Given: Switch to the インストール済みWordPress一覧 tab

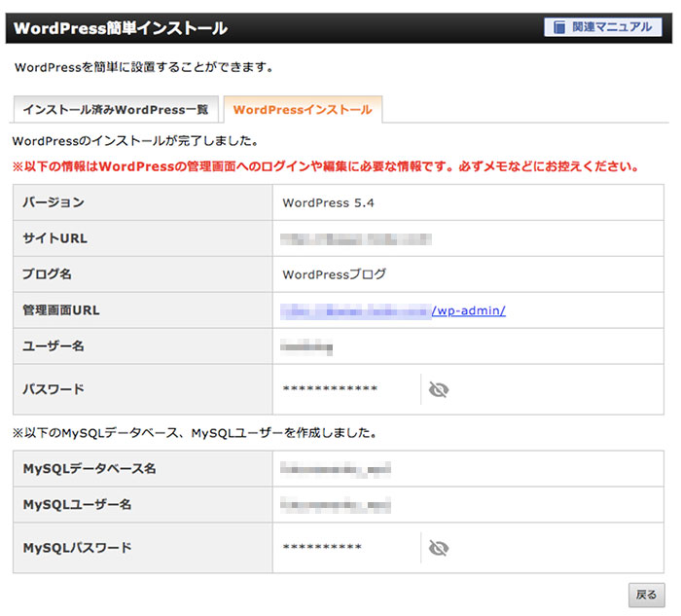Looking at the screenshot, I should (x=116, y=110).
